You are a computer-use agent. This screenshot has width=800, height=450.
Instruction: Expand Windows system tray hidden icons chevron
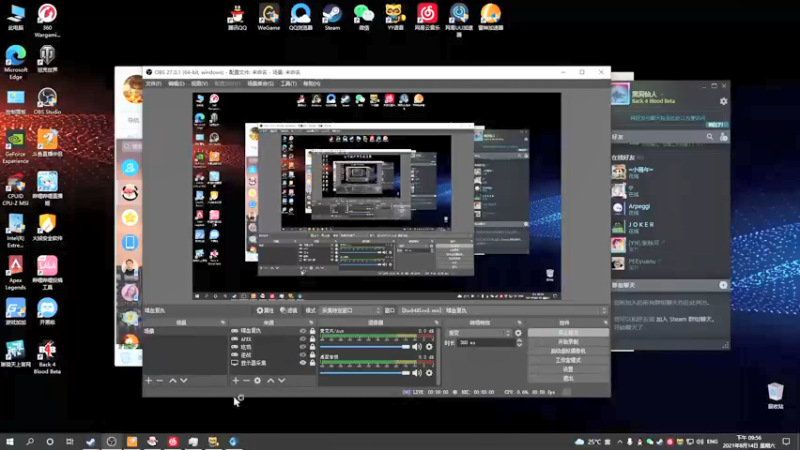pyautogui.click(x=619, y=442)
